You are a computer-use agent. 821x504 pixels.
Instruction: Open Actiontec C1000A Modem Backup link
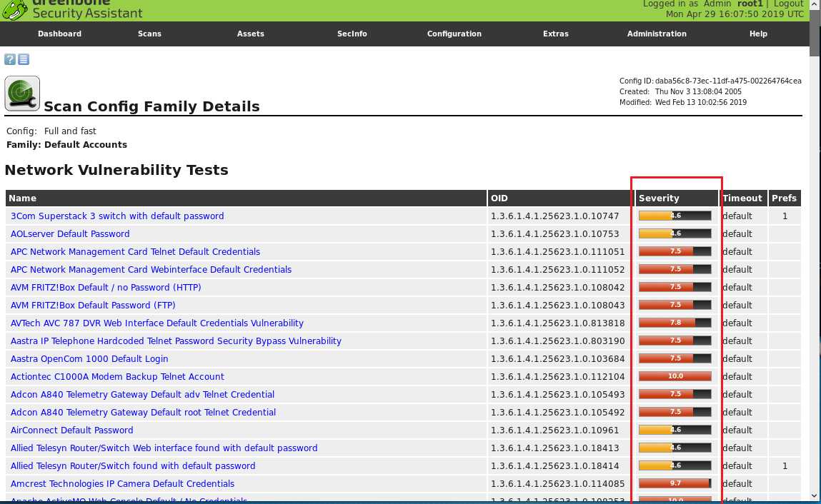coord(117,376)
